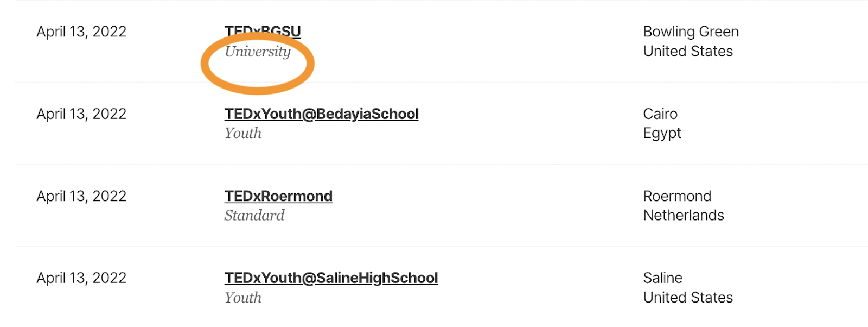
Task: Click the date in the TEDxBGSU row
Action: [81, 32]
